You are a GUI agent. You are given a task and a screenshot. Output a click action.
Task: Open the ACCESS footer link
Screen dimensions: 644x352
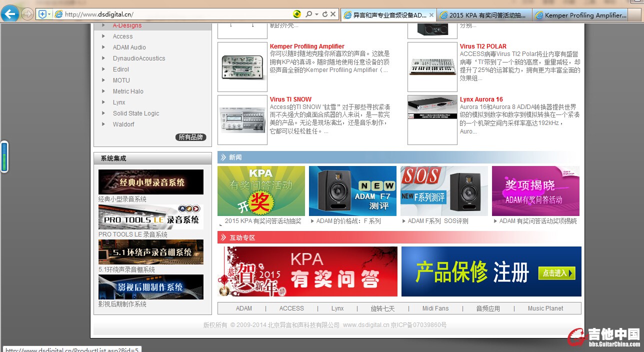[x=291, y=308]
